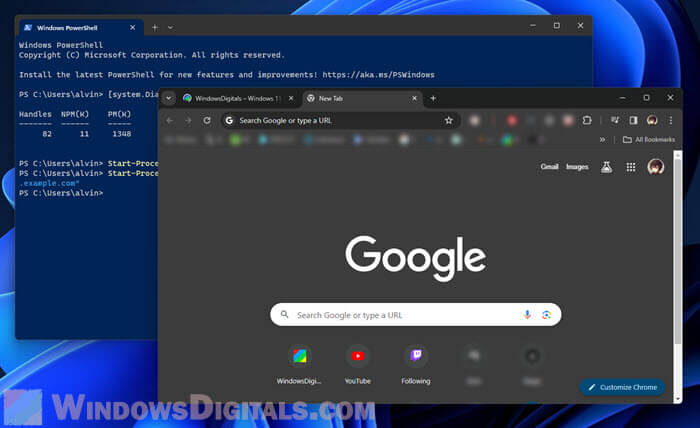Select the Windows PowerShell tab
700x428 pixels.
click(x=81, y=28)
